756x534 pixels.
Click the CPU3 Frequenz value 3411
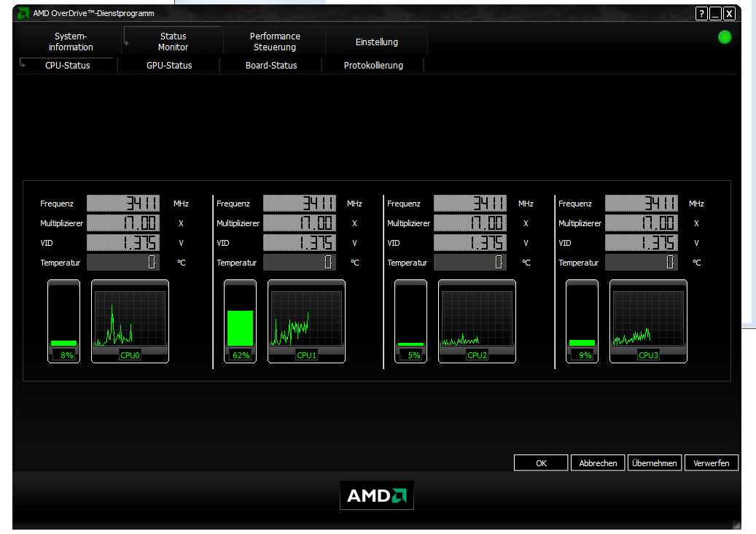pos(642,203)
